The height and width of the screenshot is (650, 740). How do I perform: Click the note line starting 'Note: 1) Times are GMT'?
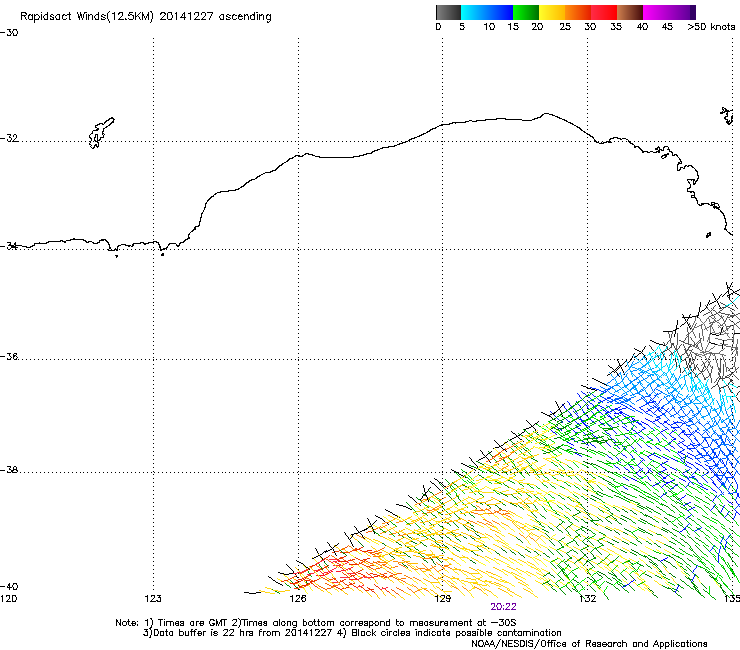(316, 623)
